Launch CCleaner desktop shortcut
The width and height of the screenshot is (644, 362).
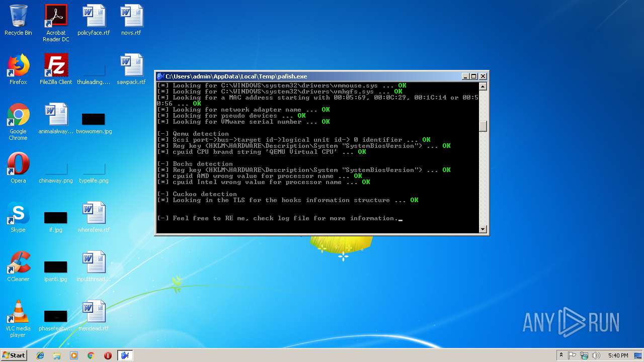tap(18, 266)
